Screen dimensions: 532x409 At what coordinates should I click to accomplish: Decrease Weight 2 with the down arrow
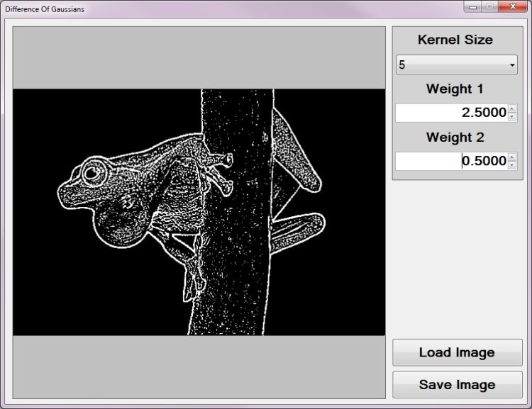coord(512,165)
